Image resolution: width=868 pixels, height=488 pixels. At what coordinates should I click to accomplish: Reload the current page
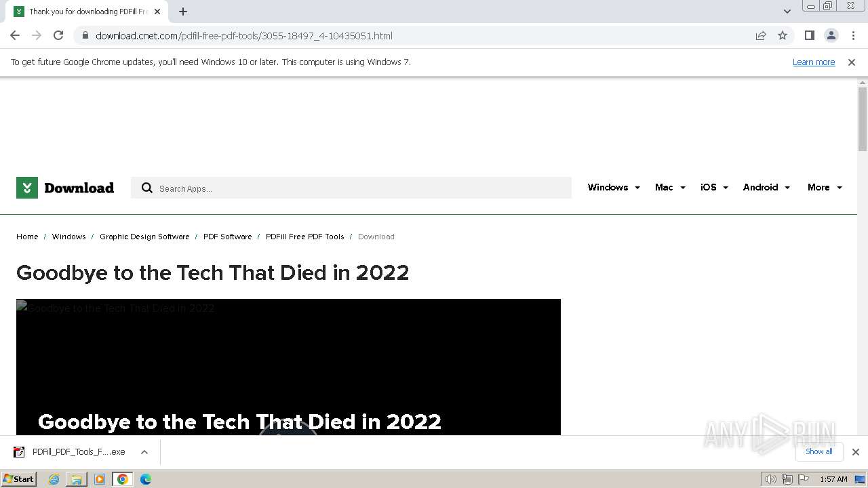[x=58, y=35]
